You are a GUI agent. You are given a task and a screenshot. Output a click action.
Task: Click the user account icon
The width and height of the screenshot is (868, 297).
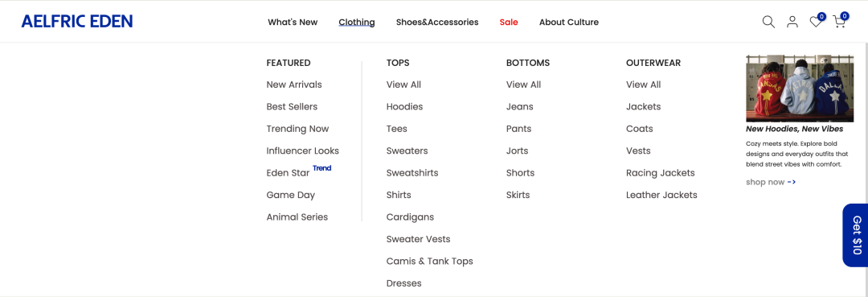[792, 22]
